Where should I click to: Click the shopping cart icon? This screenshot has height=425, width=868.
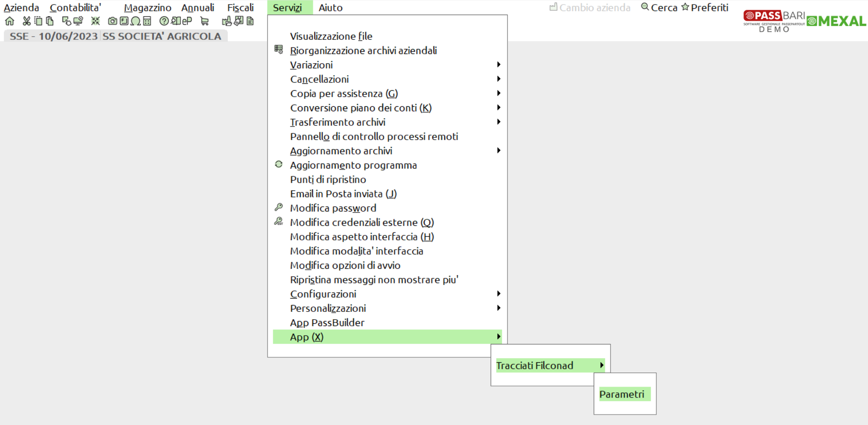pos(205,21)
